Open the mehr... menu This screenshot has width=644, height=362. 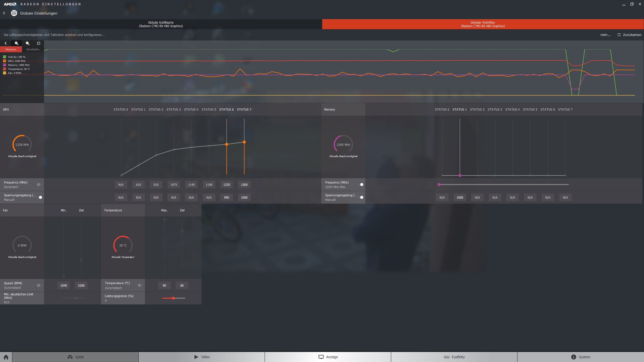(x=605, y=35)
